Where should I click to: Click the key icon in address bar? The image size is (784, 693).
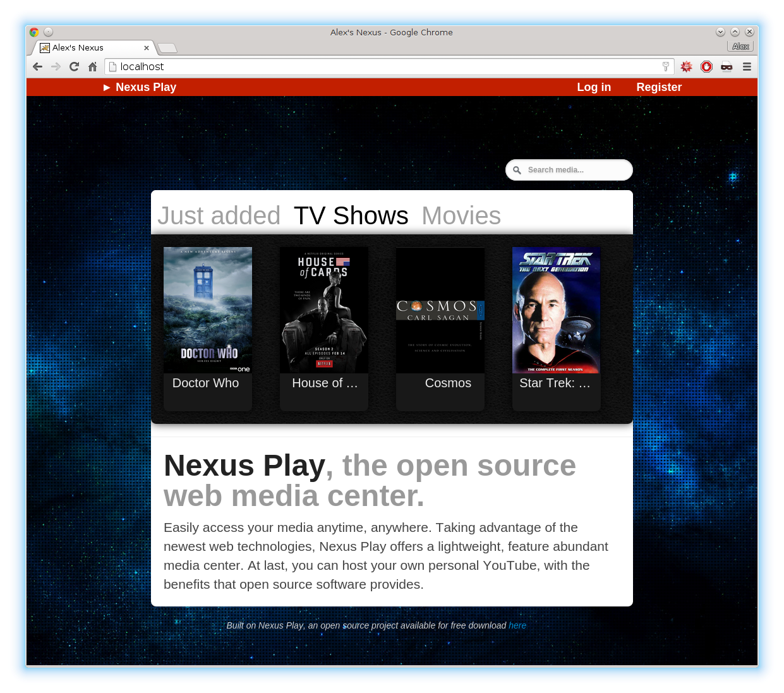pyautogui.click(x=665, y=66)
